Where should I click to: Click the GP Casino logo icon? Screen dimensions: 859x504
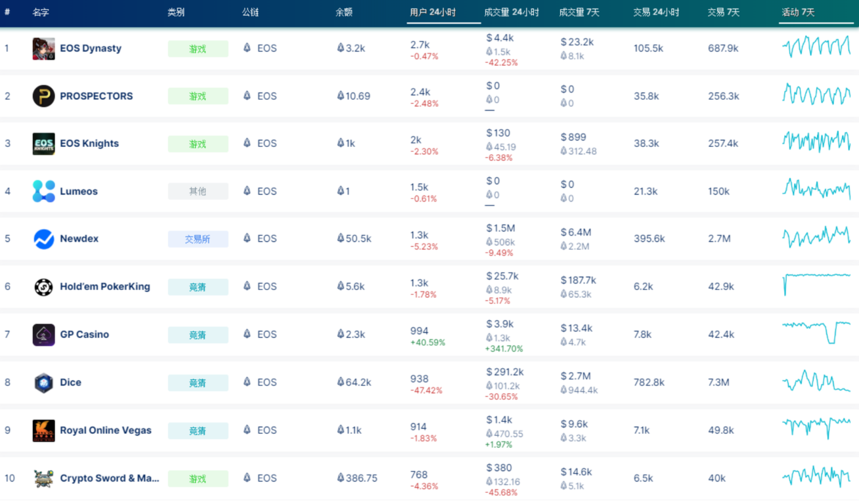(x=44, y=335)
